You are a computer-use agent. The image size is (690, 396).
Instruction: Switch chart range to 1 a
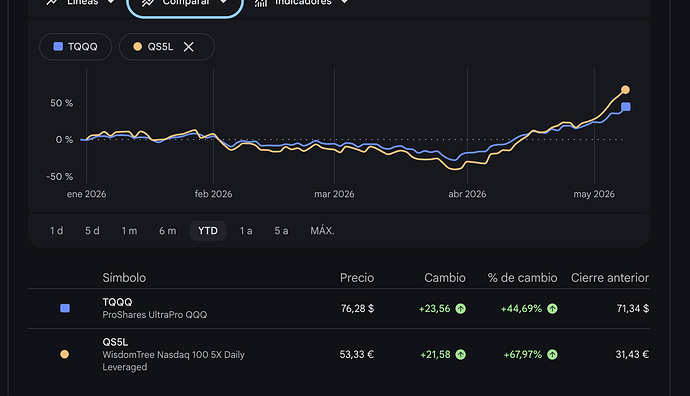click(246, 231)
